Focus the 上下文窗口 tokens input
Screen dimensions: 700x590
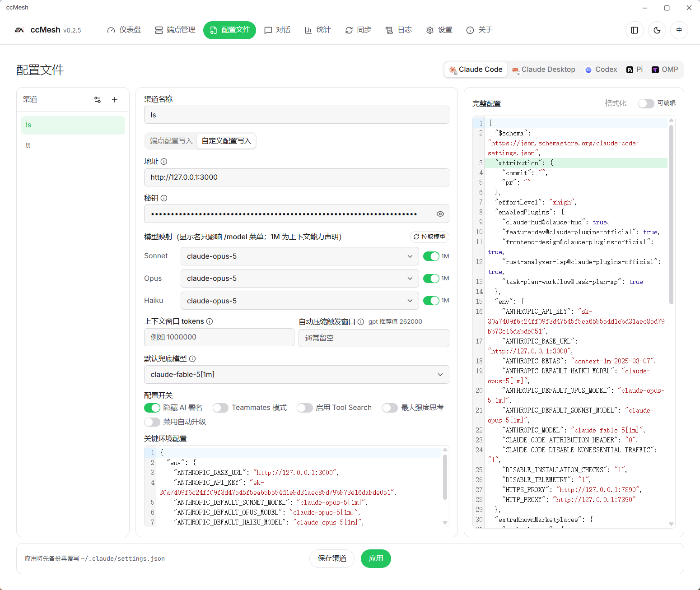pyautogui.click(x=219, y=338)
